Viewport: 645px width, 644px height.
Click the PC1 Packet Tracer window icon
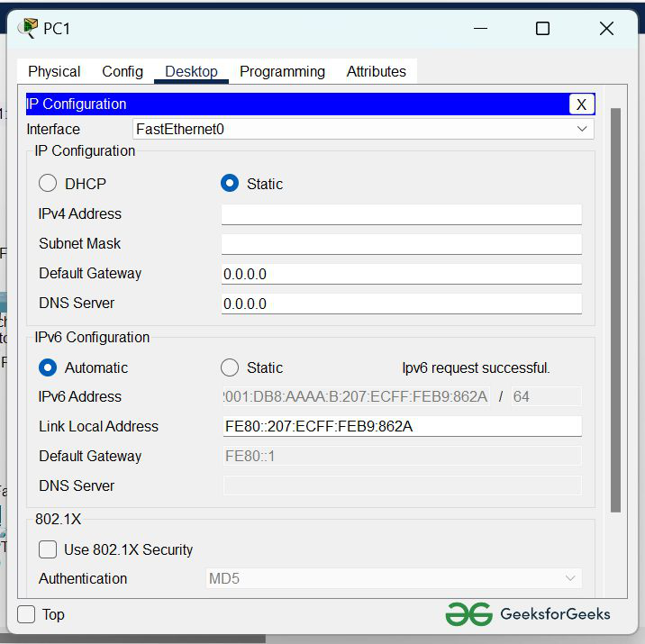[x=28, y=28]
